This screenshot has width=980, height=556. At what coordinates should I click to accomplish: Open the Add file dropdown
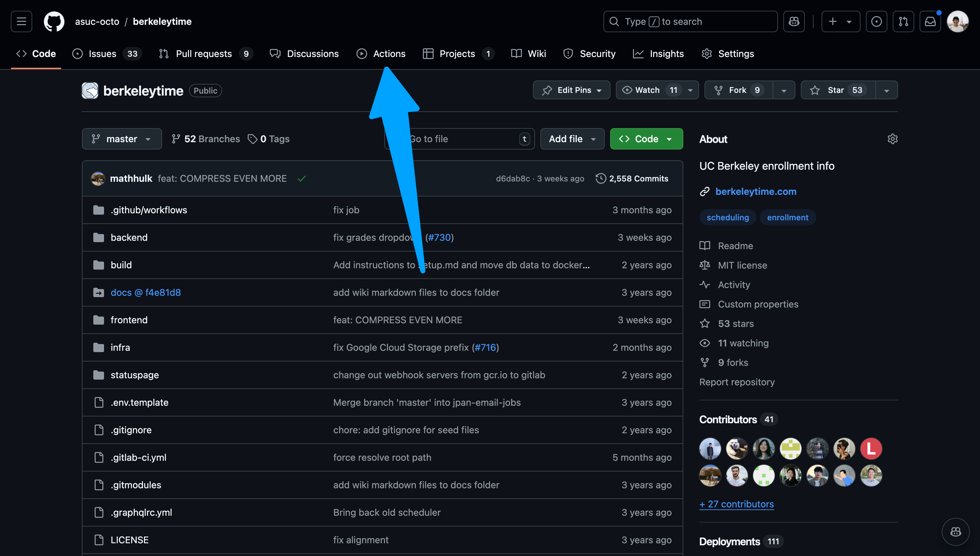pyautogui.click(x=572, y=139)
